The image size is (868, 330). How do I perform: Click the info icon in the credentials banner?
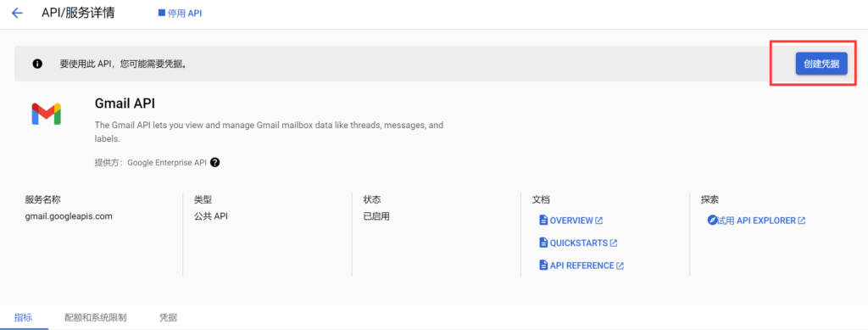[x=37, y=64]
